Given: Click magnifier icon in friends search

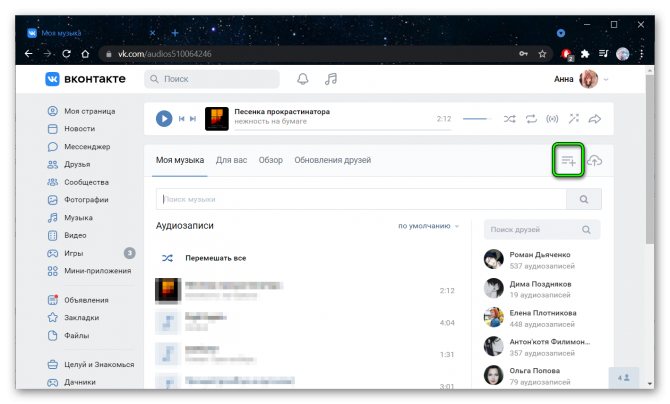Looking at the screenshot, I should (x=586, y=230).
